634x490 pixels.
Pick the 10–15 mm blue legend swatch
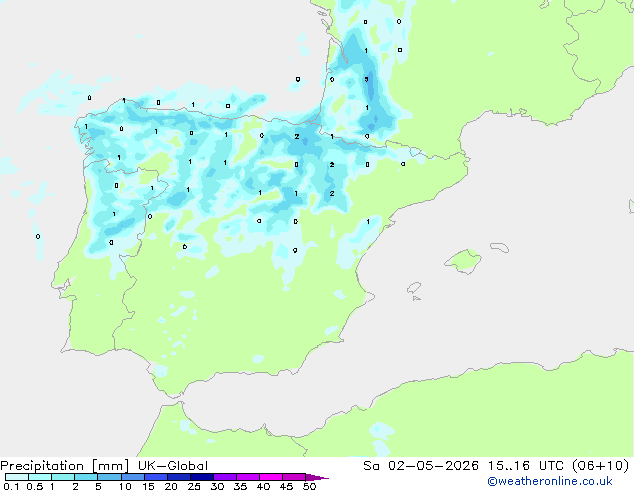pos(133,477)
